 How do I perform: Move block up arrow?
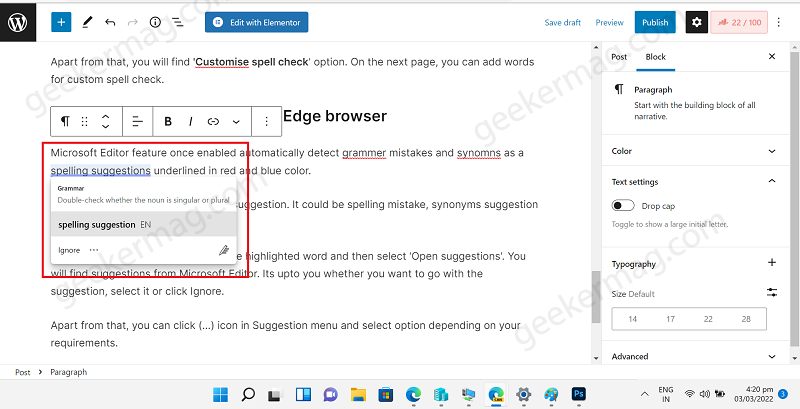[106, 116]
